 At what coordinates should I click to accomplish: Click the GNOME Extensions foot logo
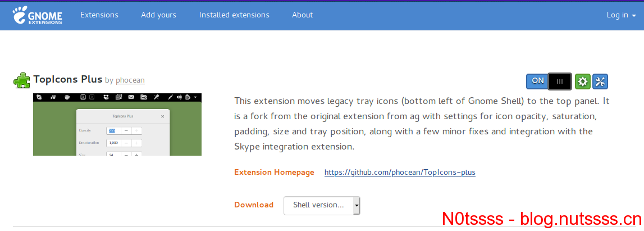coord(38,16)
